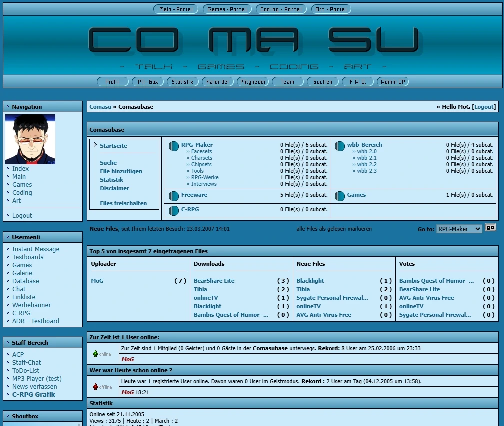Open the PN-Box menu button

coord(148,82)
